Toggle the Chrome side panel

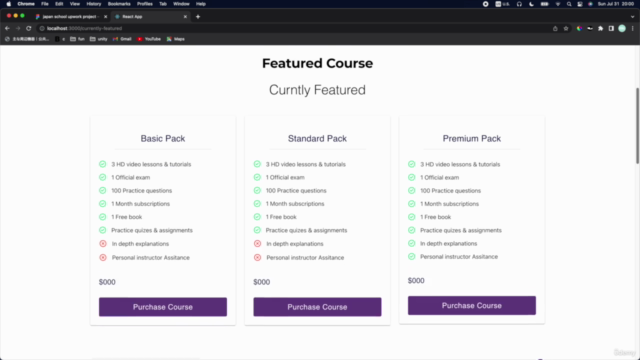[611, 29]
